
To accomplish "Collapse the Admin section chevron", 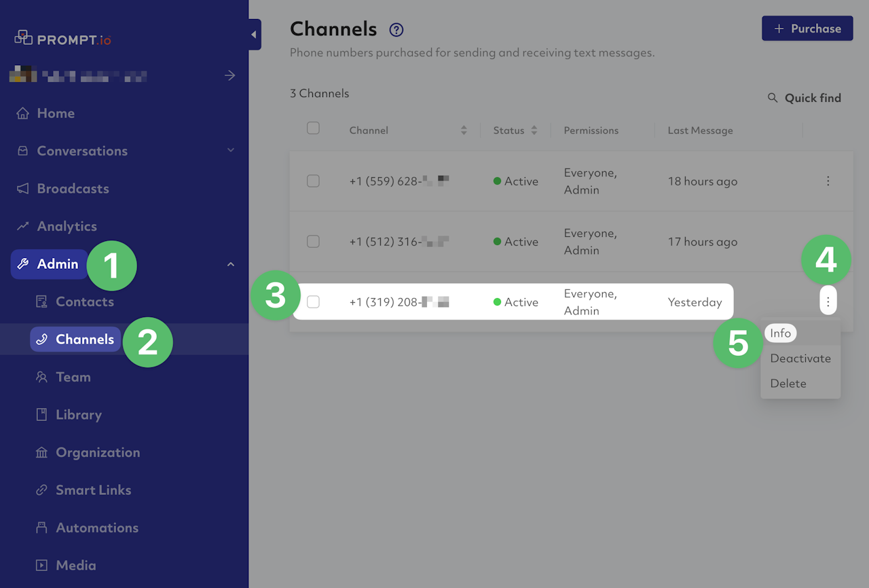I will pyautogui.click(x=230, y=264).
